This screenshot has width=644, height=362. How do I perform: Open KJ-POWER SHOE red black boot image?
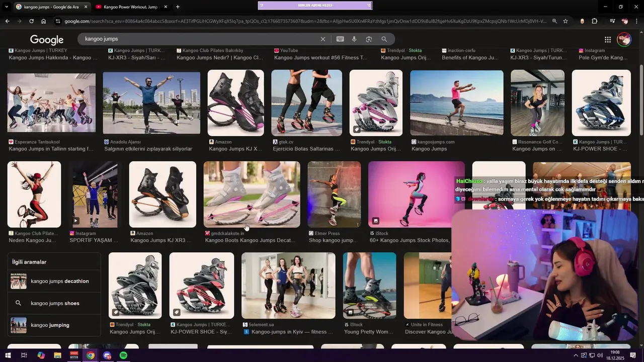coord(202,286)
